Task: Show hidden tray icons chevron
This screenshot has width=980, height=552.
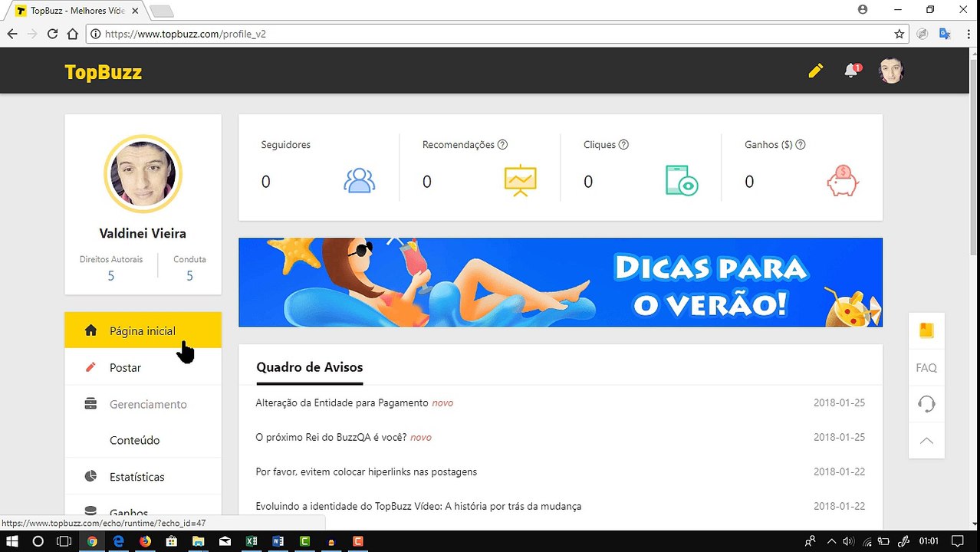Action: (x=831, y=541)
